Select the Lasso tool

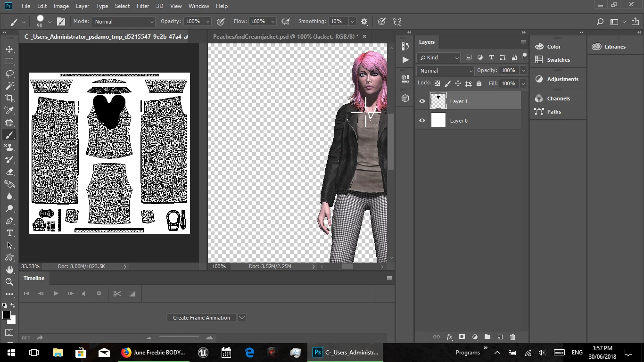click(x=9, y=74)
